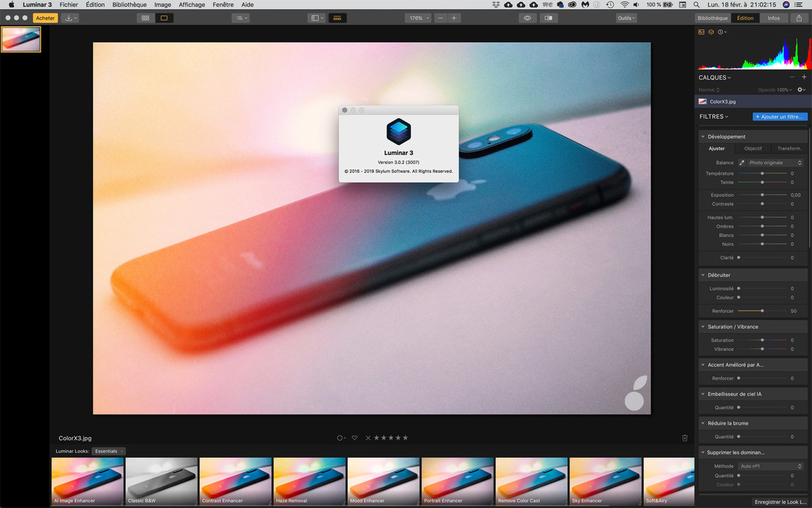Click Ajouter un filtre button
The height and width of the screenshot is (508, 812).
[x=780, y=117]
